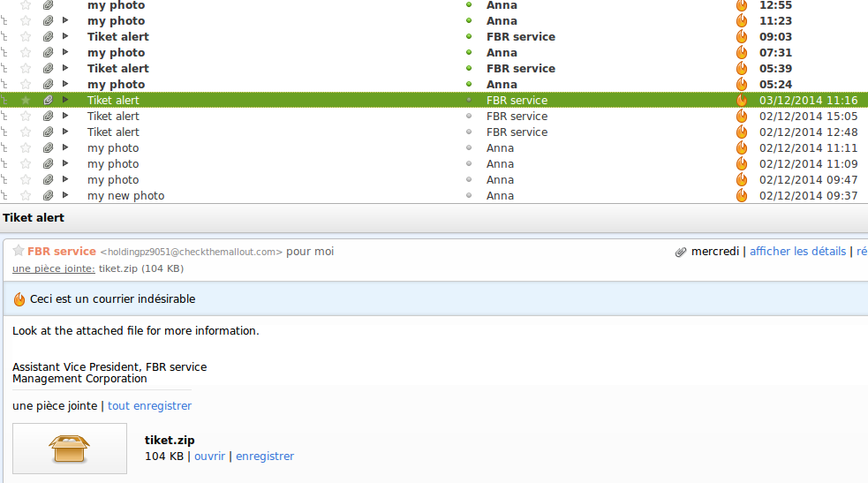
Task: Click 'ouvrir' to open tiket.zip
Action: 210,457
